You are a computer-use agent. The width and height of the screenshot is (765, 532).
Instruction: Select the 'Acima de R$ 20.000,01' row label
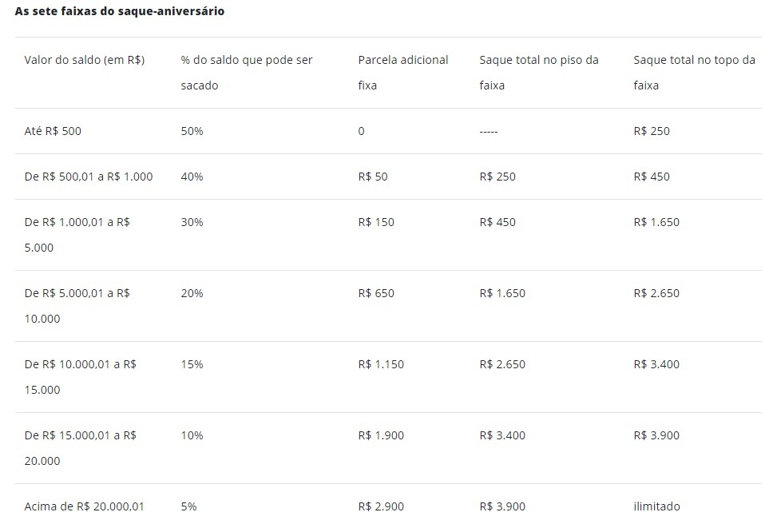tap(85, 506)
